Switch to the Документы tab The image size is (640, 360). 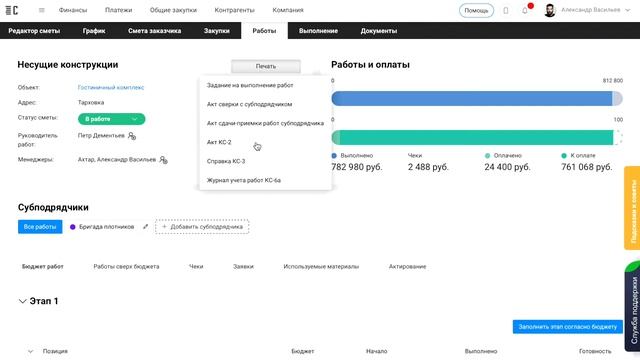378,31
